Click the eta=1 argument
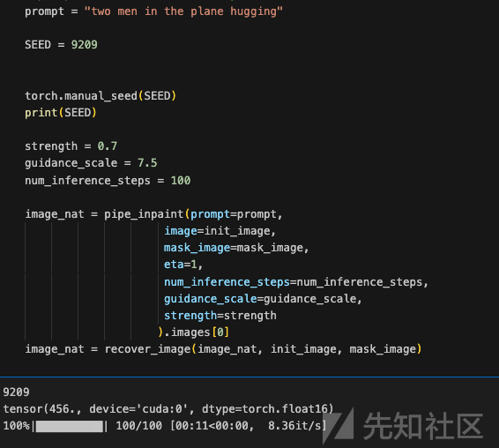This screenshot has width=499, height=448. 183,265
